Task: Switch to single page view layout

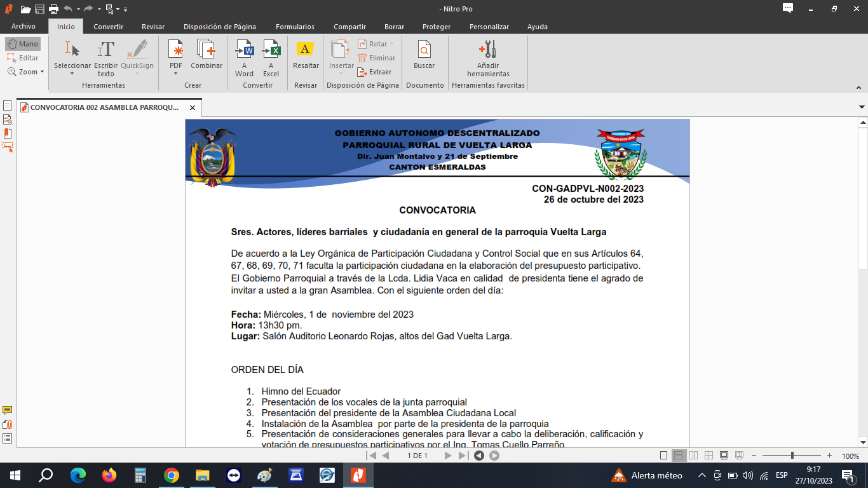Action: pos(664,456)
